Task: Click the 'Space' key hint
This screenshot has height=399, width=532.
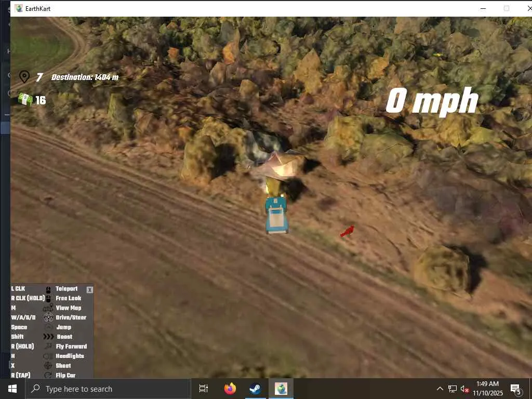Action: (19, 327)
